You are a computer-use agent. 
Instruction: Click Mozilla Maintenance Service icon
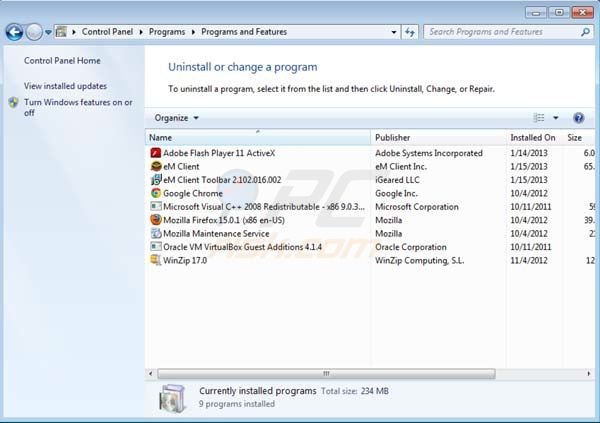coord(156,233)
